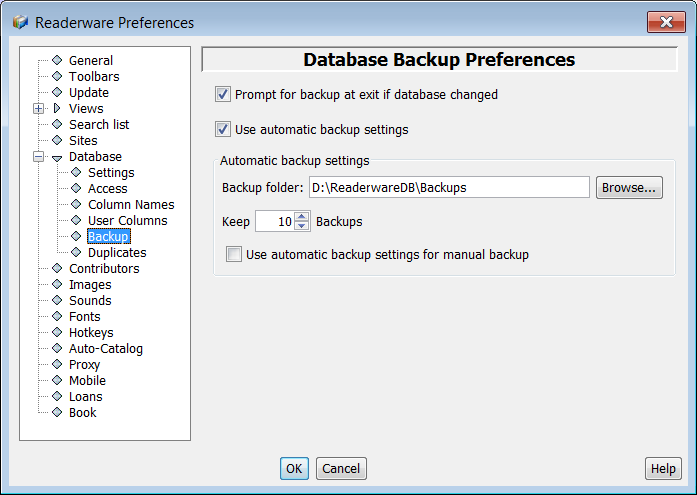Select Toolbars in the preferences tree
This screenshot has height=495, width=697.
pos(94,76)
